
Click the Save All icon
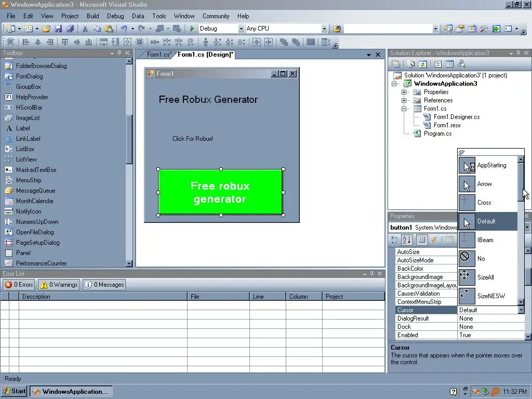[x=70, y=29]
